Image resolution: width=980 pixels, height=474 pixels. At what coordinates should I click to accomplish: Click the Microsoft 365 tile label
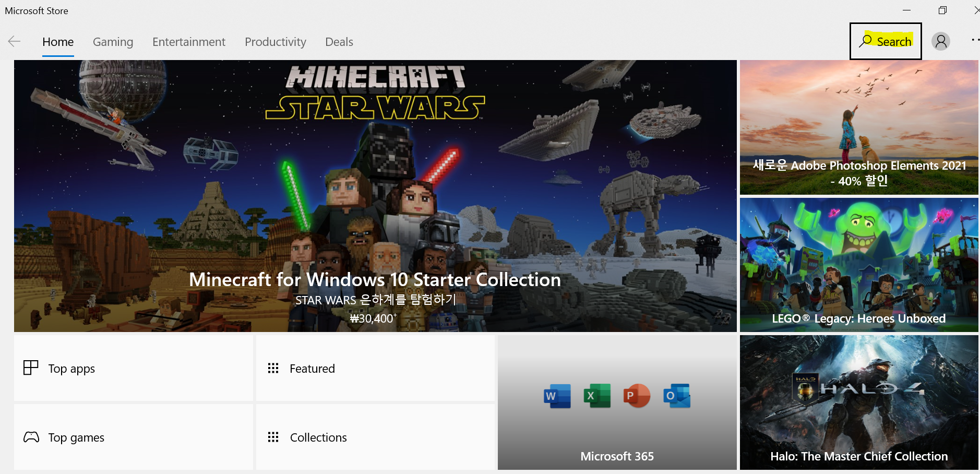point(617,456)
